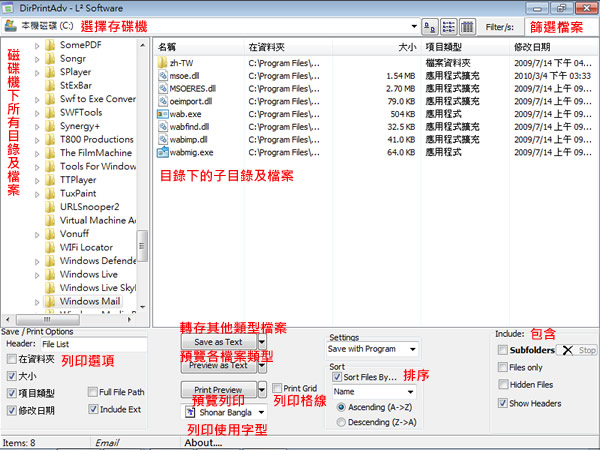The width and height of the screenshot is (600, 450).
Task: Click the Windows Live Skyl folder icon
Action: [x=50, y=288]
